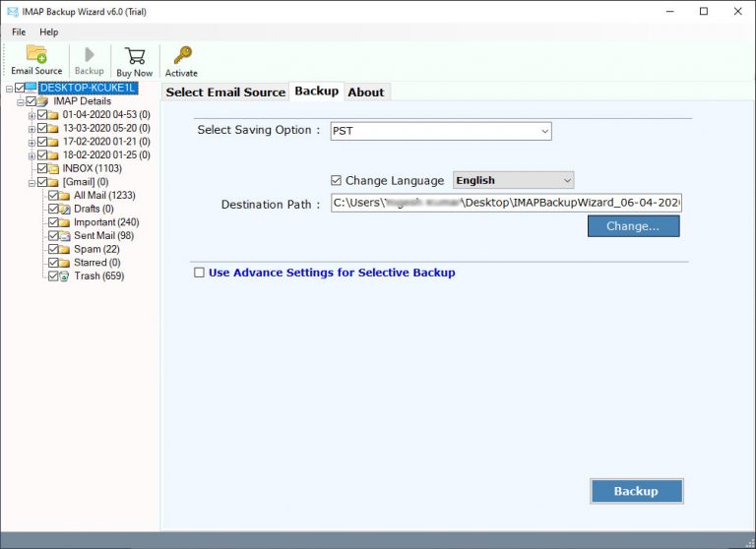This screenshot has height=549, width=756.
Task: Select the Drafts folder icon
Action: pyautogui.click(x=65, y=209)
